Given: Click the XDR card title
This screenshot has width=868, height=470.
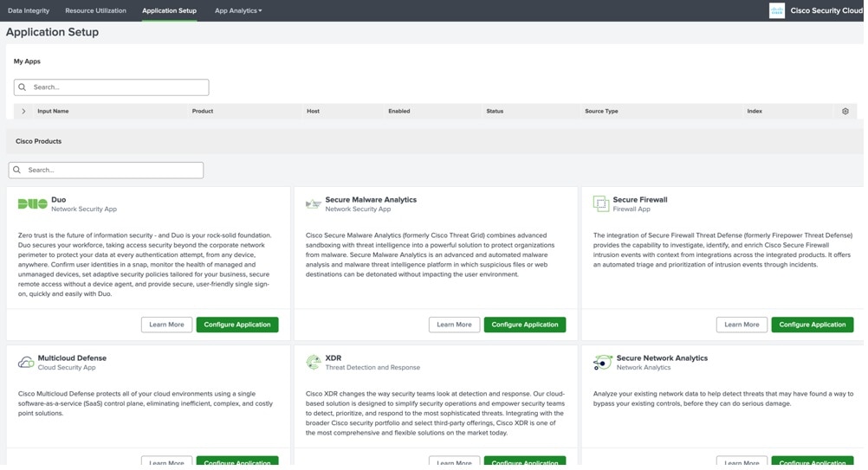Looking at the screenshot, I should coord(334,357).
